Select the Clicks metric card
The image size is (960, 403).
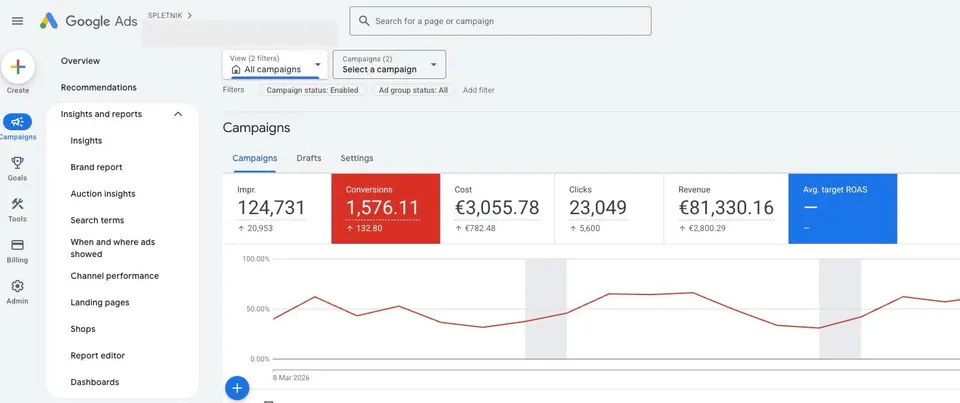point(609,209)
